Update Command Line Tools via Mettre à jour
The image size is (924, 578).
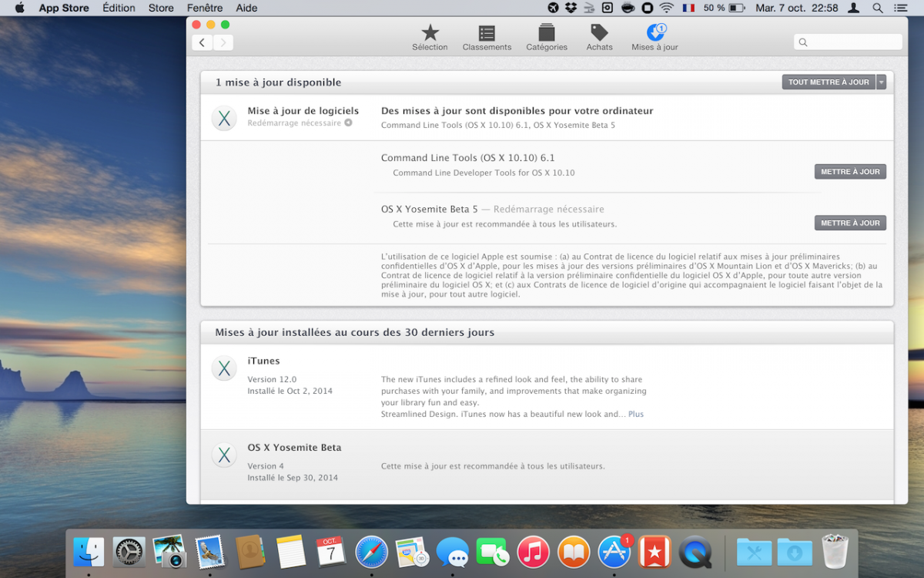(850, 172)
